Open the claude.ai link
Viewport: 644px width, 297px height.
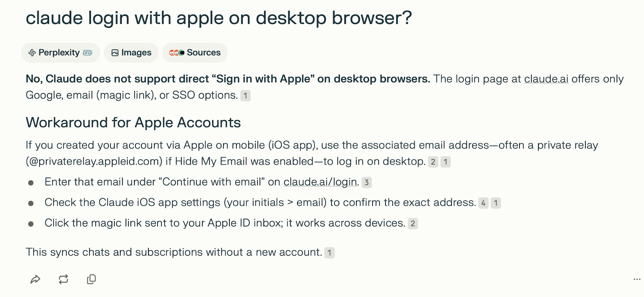point(546,79)
